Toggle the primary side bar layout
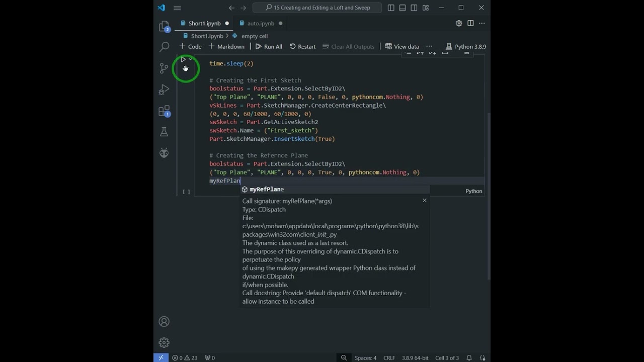Screen dimensions: 644x362 tap(391, 8)
